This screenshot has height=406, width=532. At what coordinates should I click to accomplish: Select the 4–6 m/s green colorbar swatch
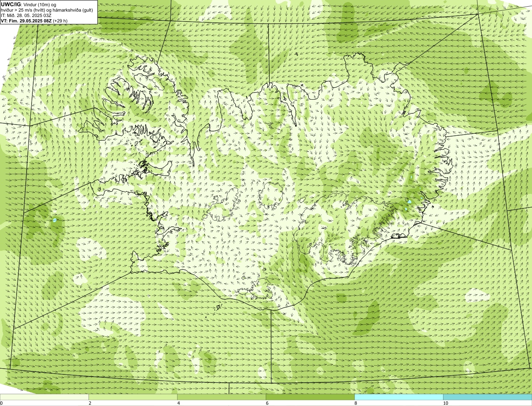tap(222, 397)
